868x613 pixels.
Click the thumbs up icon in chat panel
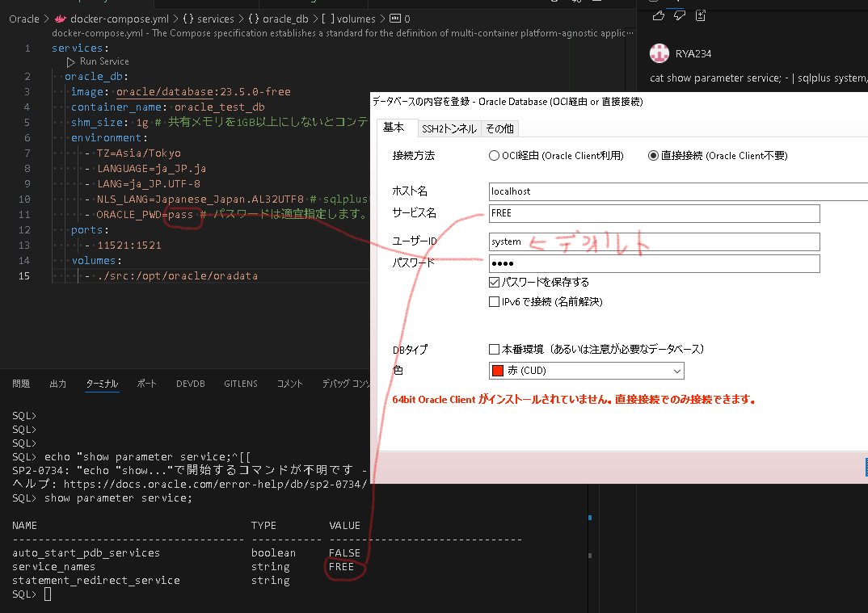(658, 15)
